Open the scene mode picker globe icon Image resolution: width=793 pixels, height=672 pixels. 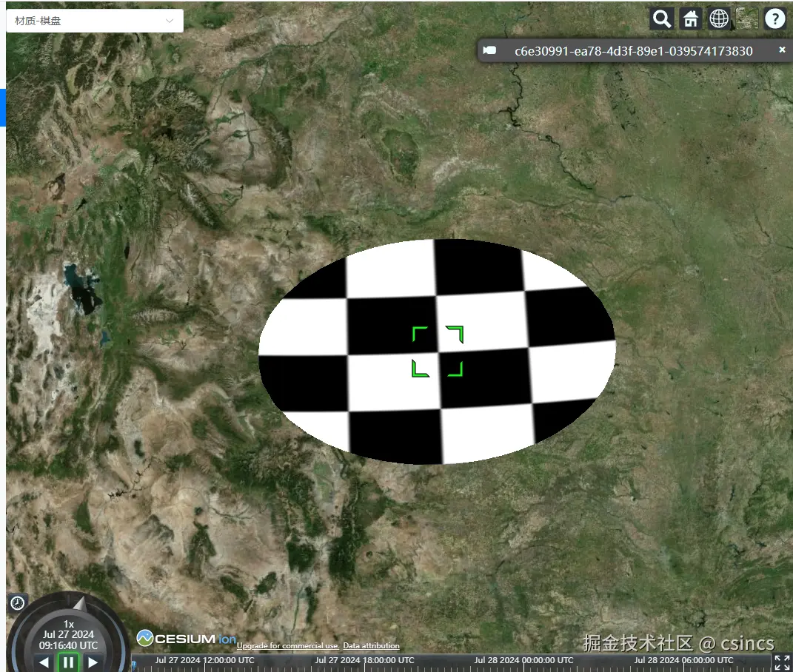click(719, 19)
